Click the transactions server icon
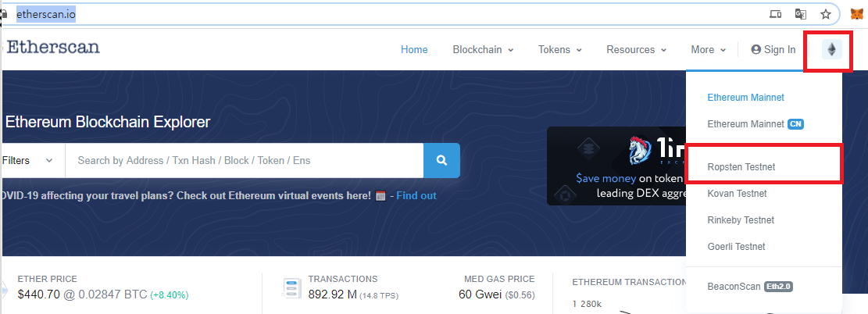The width and height of the screenshot is (868, 314). click(291, 290)
